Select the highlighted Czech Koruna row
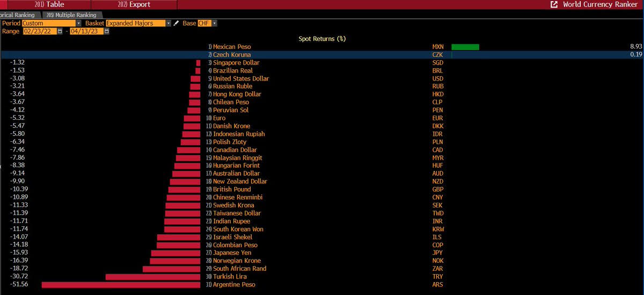 coord(322,55)
